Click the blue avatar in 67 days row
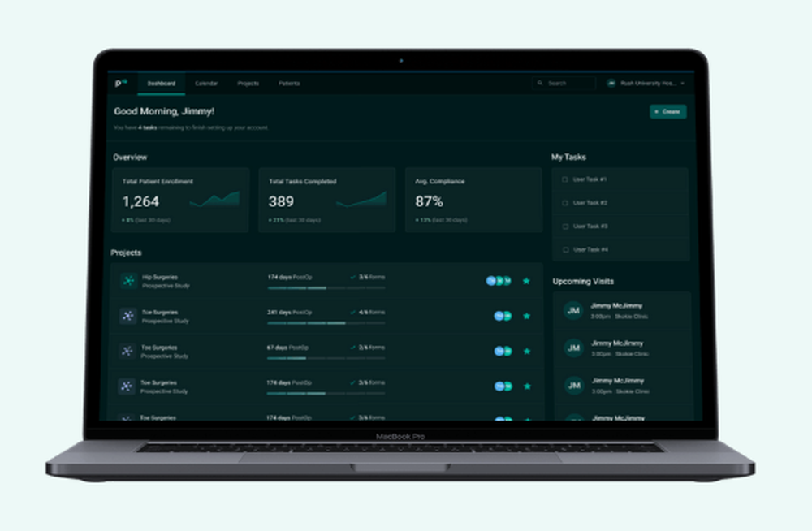This screenshot has height=531, width=812. point(499,352)
